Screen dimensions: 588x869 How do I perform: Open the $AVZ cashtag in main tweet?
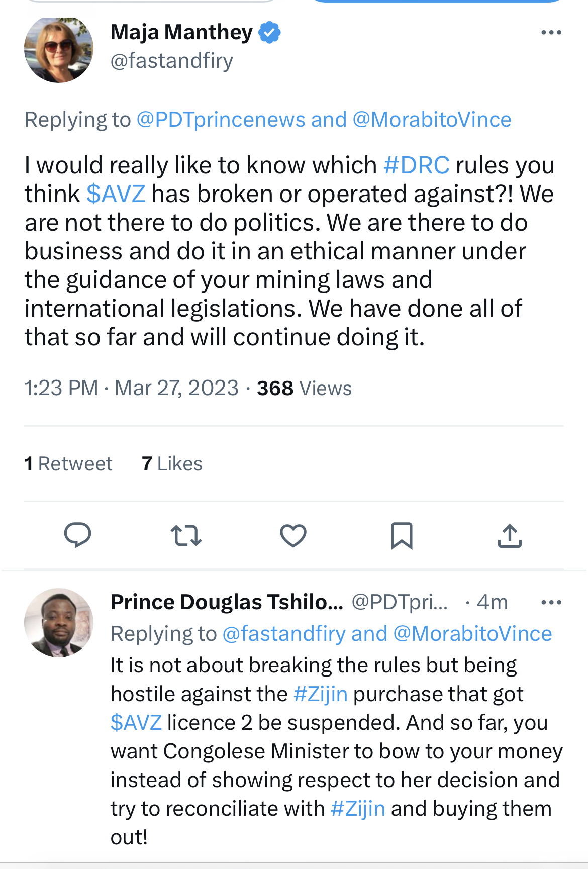[x=116, y=194]
